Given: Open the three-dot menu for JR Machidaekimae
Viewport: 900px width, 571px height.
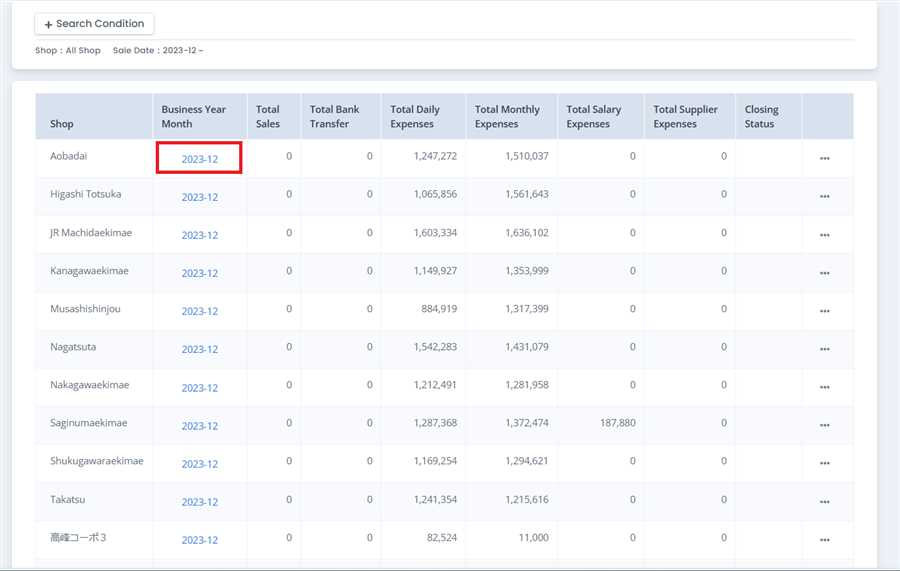Looking at the screenshot, I should tap(824, 235).
